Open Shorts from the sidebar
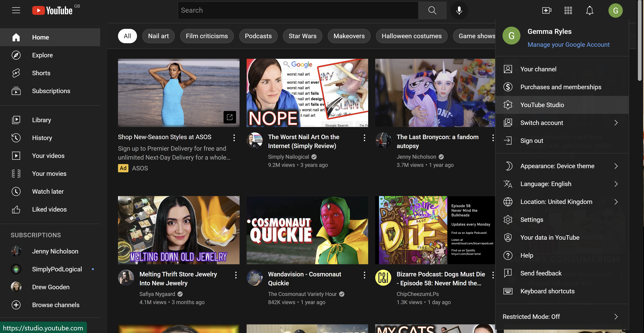 tap(50, 73)
